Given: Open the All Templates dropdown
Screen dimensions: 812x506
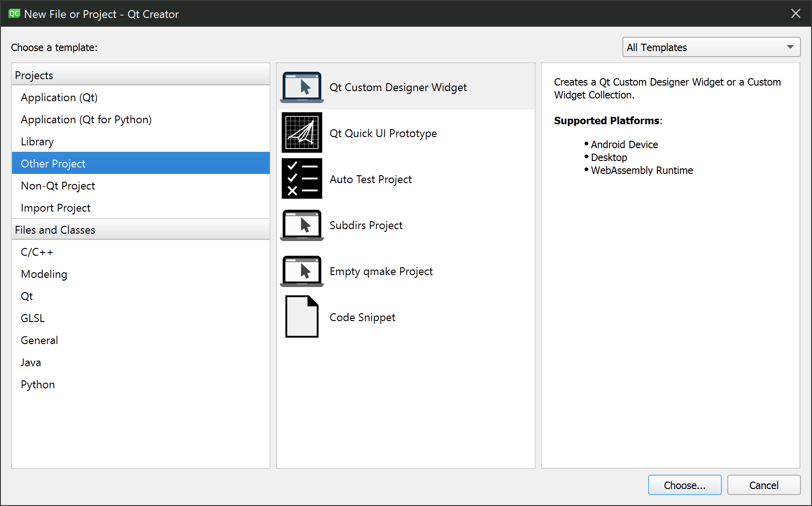Looking at the screenshot, I should (x=711, y=47).
